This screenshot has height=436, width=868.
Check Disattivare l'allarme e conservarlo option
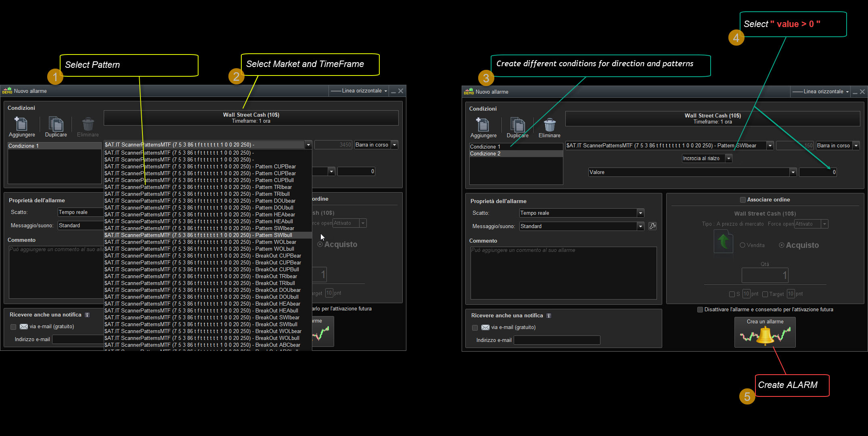click(x=700, y=310)
